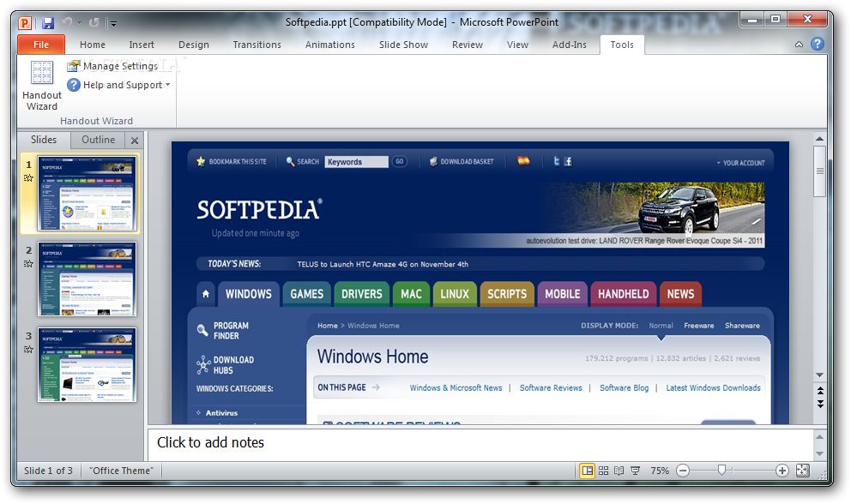
Task: Switch to the Home ribbon tab
Action: [93, 45]
